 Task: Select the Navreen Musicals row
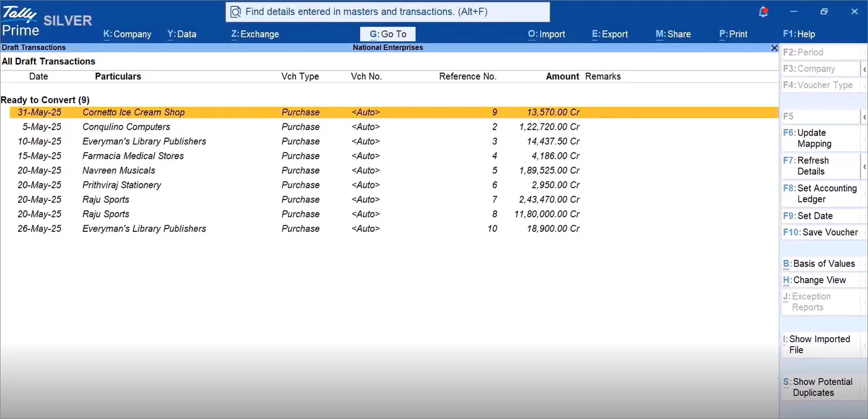[394, 170]
